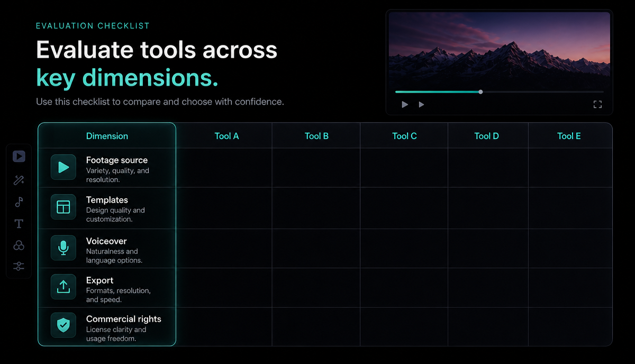Click 'Use this checklist to compare' subtitle

coord(160,102)
